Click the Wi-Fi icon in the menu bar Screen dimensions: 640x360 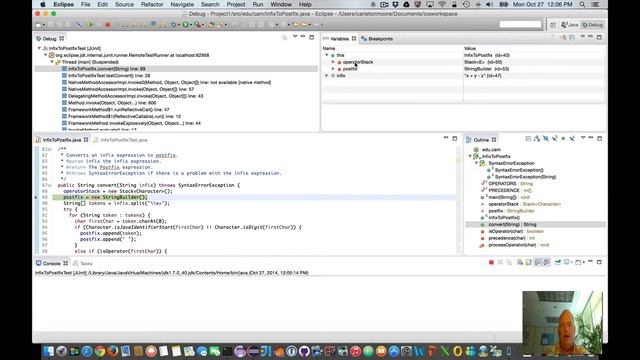click(442, 4)
